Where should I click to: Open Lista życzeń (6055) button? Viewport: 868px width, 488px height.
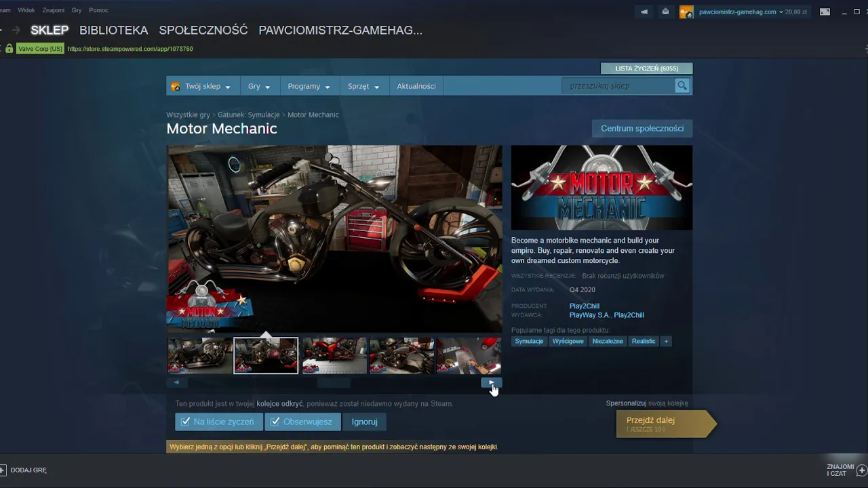tap(646, 68)
